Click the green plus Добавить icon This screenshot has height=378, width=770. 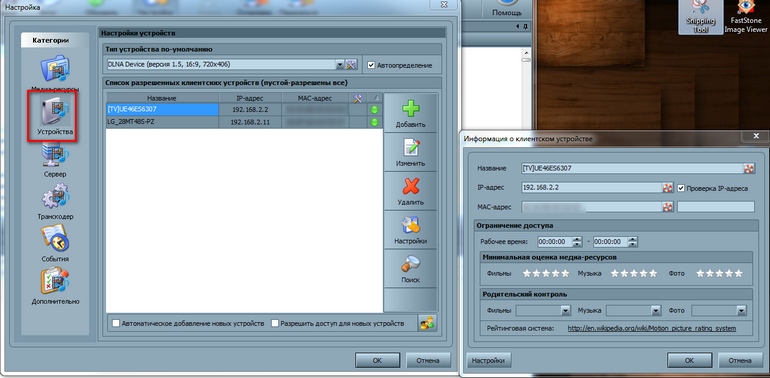point(411,109)
